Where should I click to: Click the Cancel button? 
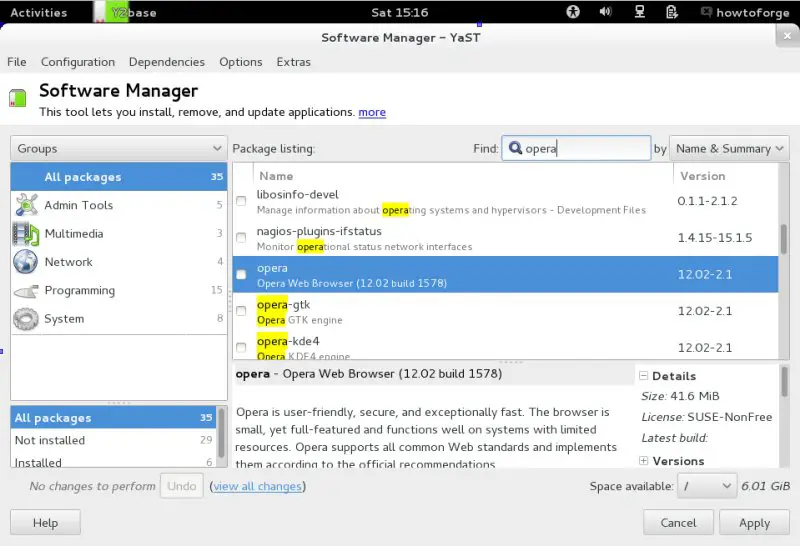click(678, 523)
